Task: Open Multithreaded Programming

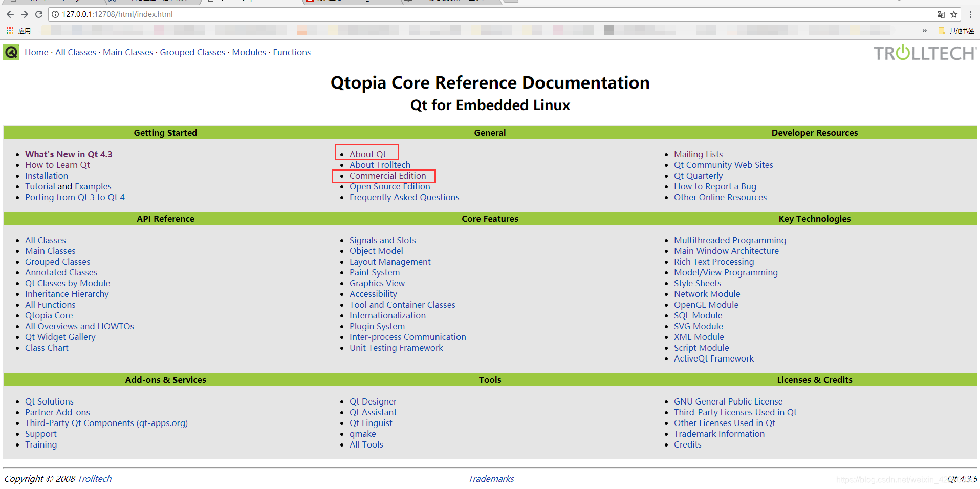Action: [730, 240]
